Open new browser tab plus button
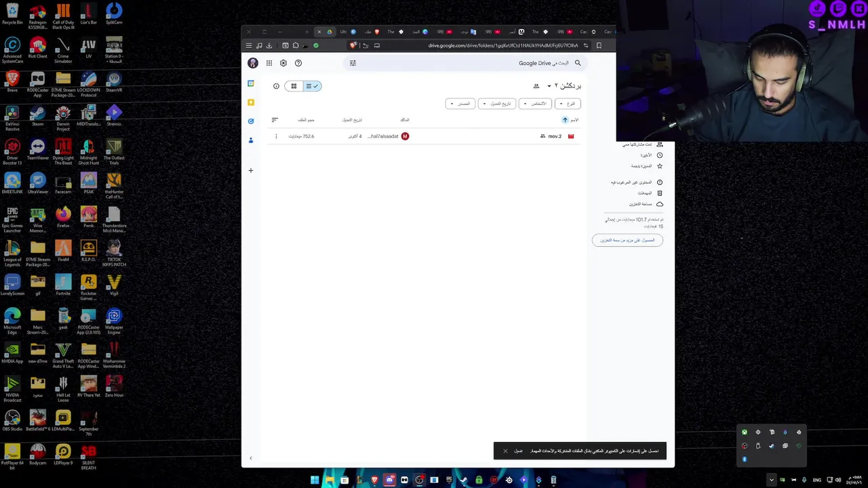 pos(307,32)
